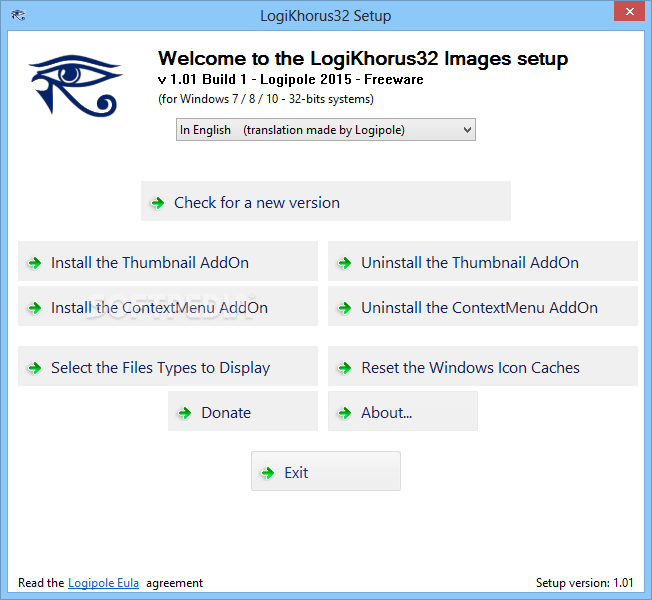The width and height of the screenshot is (652, 600).
Task: Uninstall the Thumbnail AddOn
Action: 483,261
